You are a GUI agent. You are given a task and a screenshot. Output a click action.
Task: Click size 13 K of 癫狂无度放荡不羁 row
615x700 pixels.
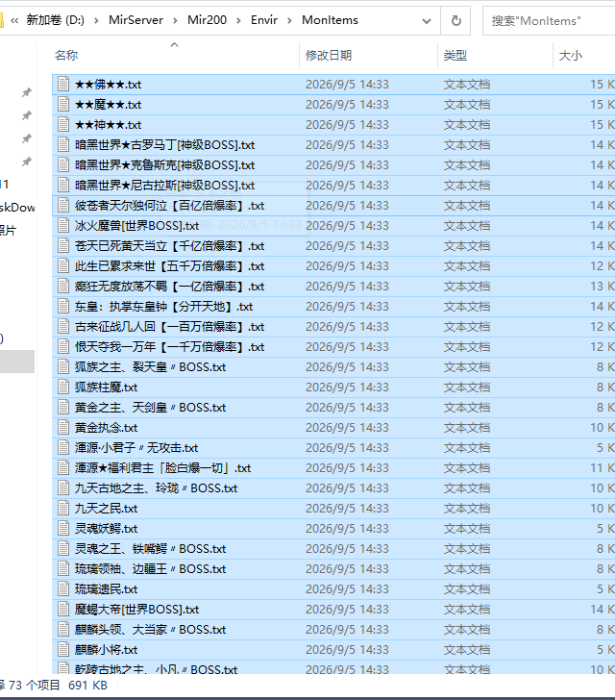click(x=603, y=286)
